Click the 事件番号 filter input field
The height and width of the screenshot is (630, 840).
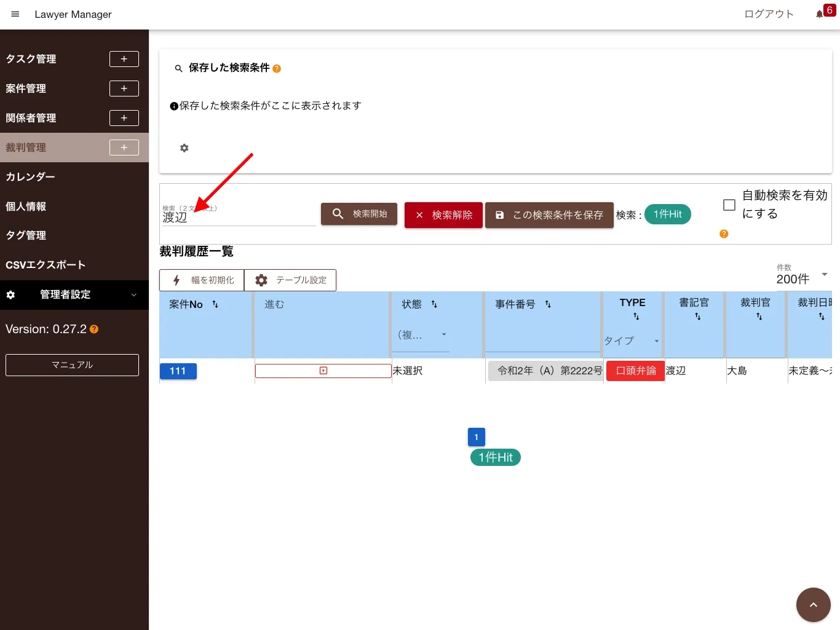[x=542, y=341]
